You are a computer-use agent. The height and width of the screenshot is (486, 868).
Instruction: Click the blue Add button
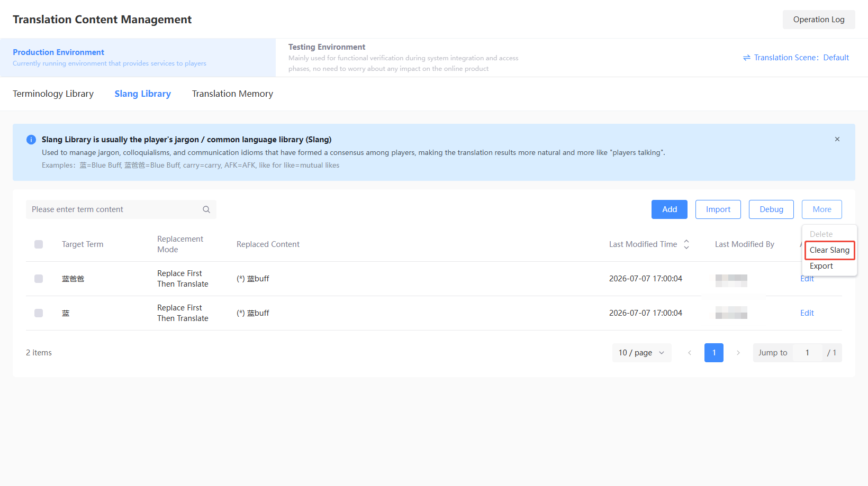coord(670,209)
